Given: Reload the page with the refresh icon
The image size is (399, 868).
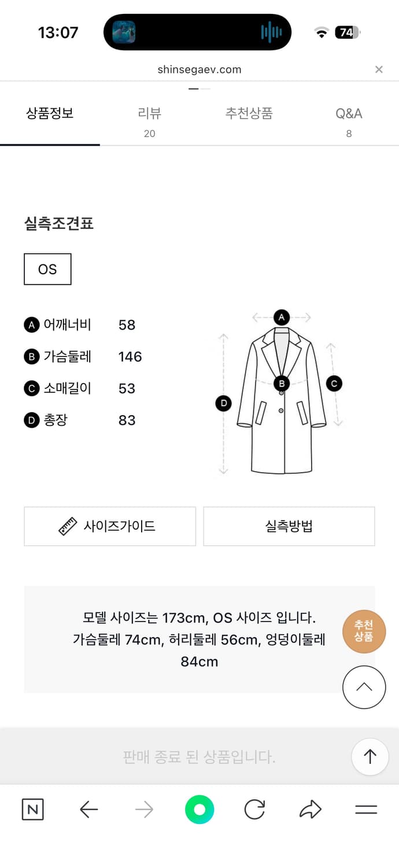Looking at the screenshot, I should click(254, 810).
